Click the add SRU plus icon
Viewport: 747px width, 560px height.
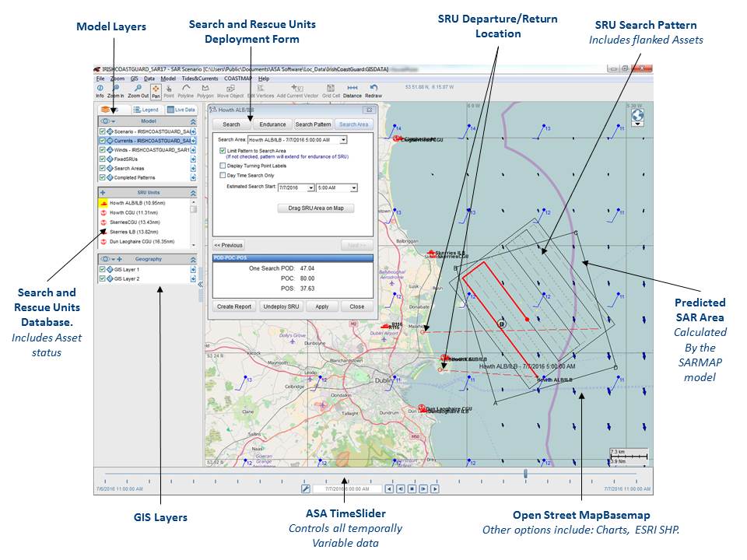coord(103,193)
